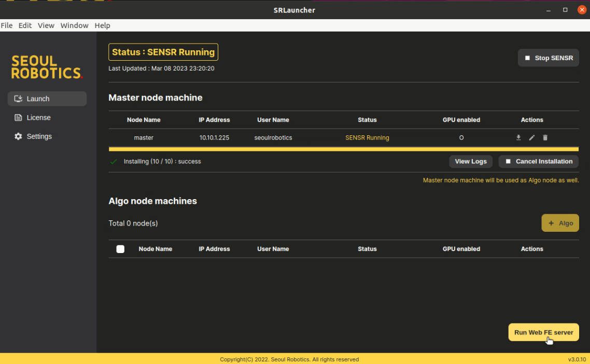This screenshot has height=364, width=590.
Task: Click View Logs button
Action: click(x=471, y=161)
